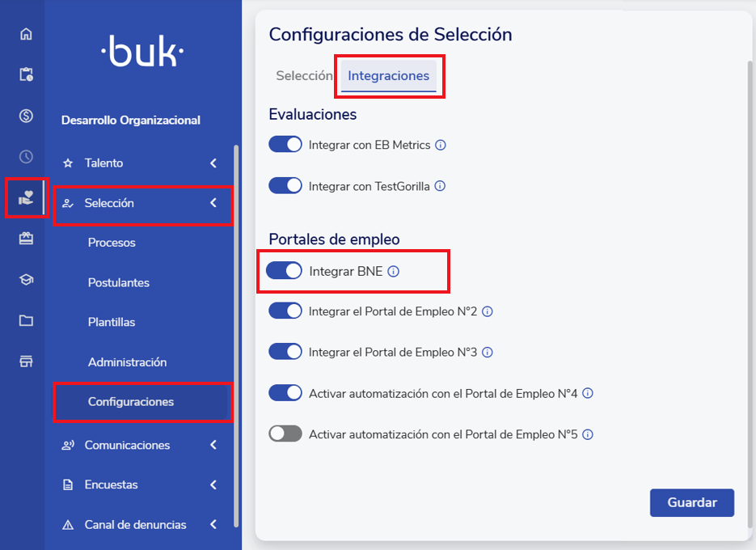This screenshot has width=756, height=550.
Task: Go to Procesos in the sidebar
Action: [112, 243]
